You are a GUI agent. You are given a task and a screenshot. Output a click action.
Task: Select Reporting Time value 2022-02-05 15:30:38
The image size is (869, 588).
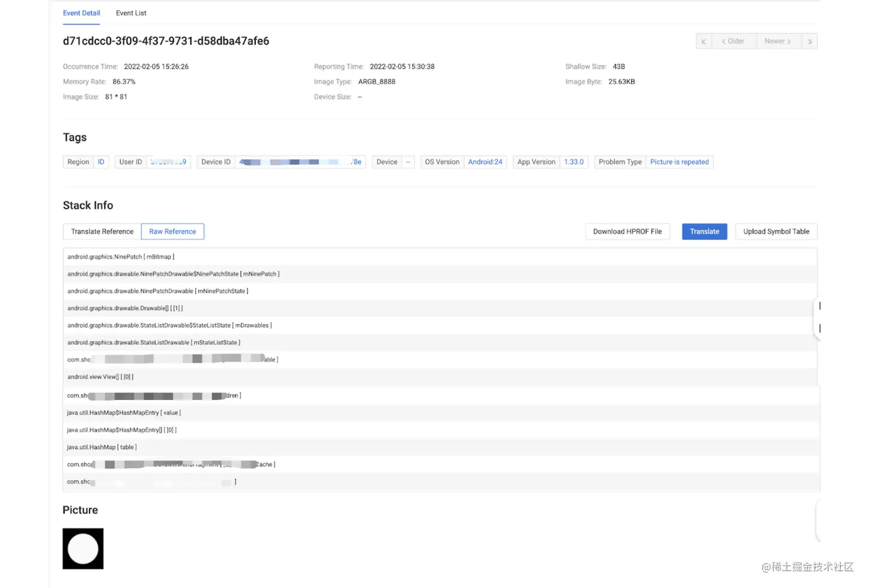(x=402, y=67)
